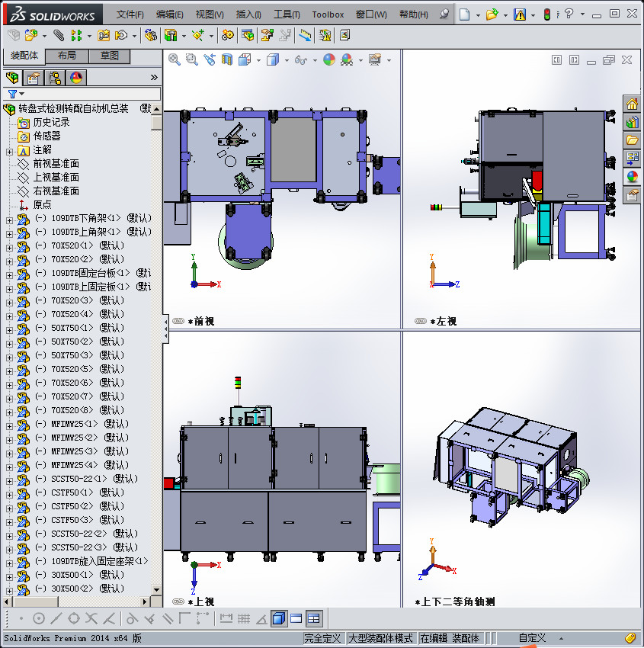Expand the panel tabs double chevron

[x=154, y=77]
